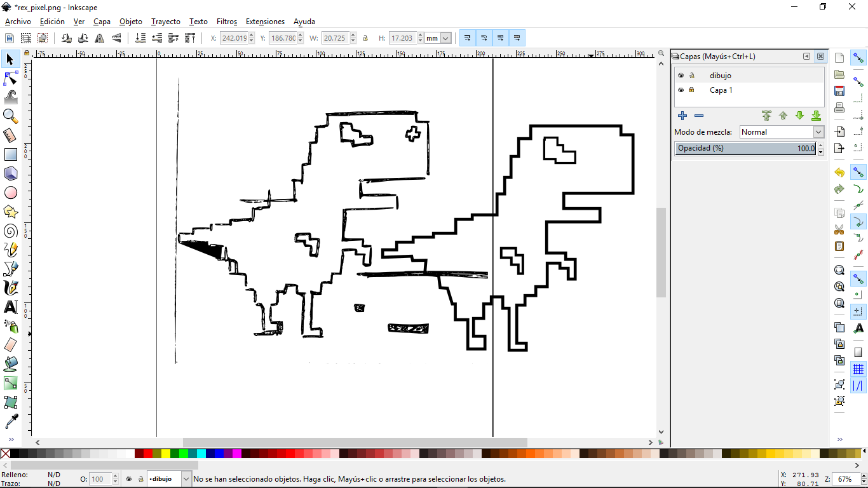
Task: Click the Print document icon
Action: pos(839,107)
